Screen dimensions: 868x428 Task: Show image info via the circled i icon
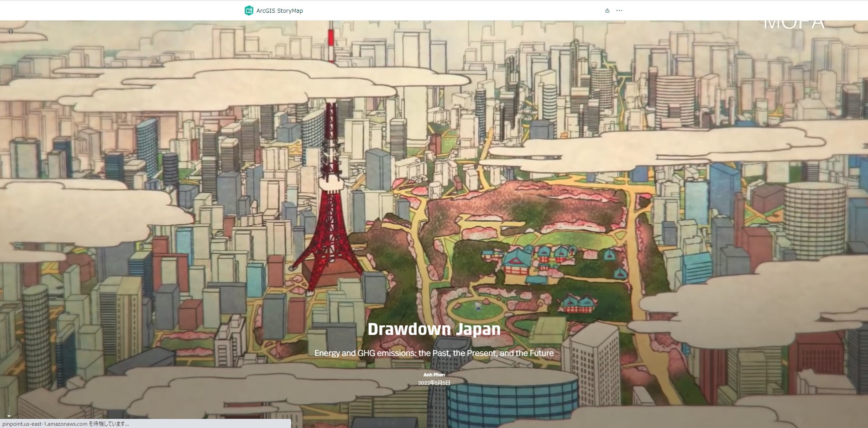coord(10,31)
